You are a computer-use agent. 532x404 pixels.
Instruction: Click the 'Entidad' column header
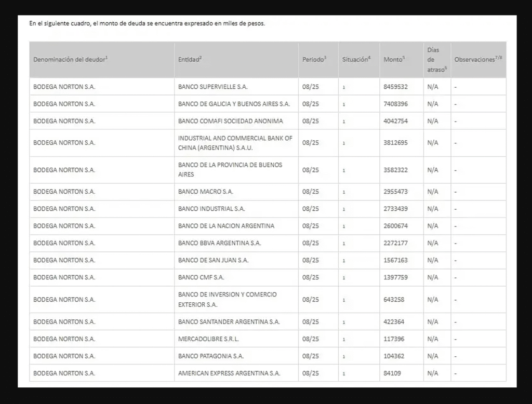[190, 60]
